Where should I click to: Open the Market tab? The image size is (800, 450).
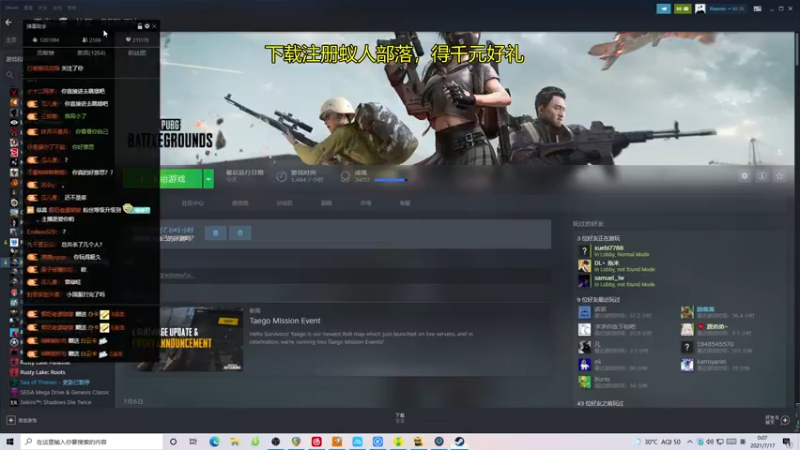point(365,203)
